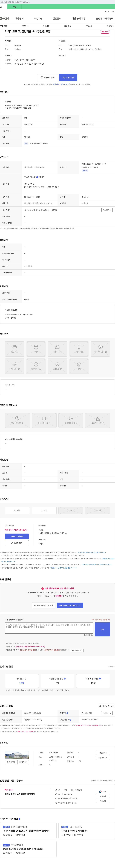Screen dimensions: 115x868
Task: Expand 채용 담당자 정보 열람하기 button
Action: point(70,606)
